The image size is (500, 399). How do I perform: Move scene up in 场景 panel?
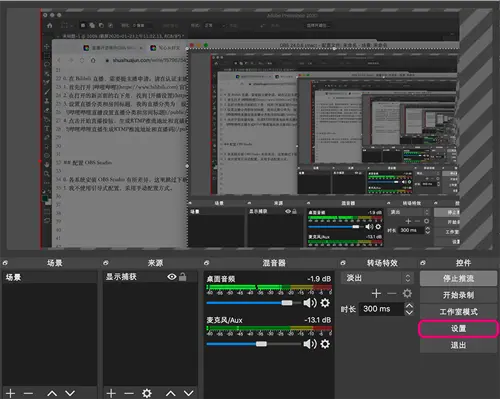tap(52, 393)
